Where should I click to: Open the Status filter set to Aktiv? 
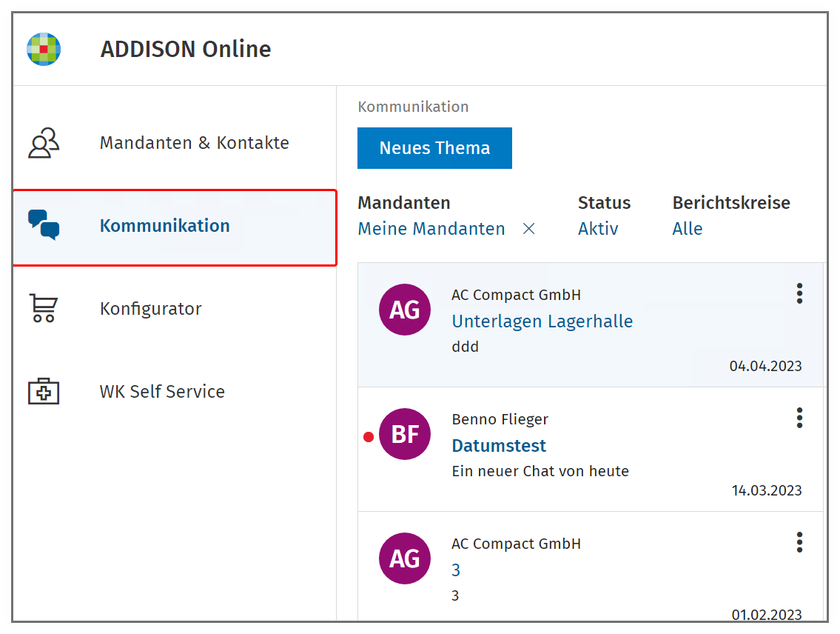pyautogui.click(x=598, y=229)
